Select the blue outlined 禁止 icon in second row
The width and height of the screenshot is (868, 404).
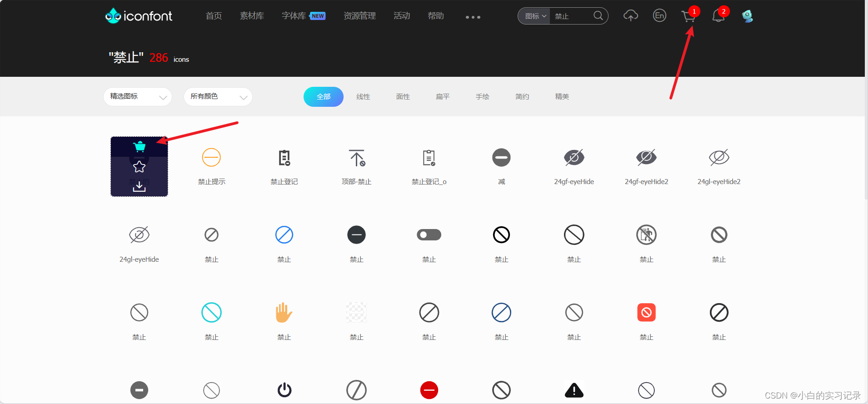tap(284, 235)
